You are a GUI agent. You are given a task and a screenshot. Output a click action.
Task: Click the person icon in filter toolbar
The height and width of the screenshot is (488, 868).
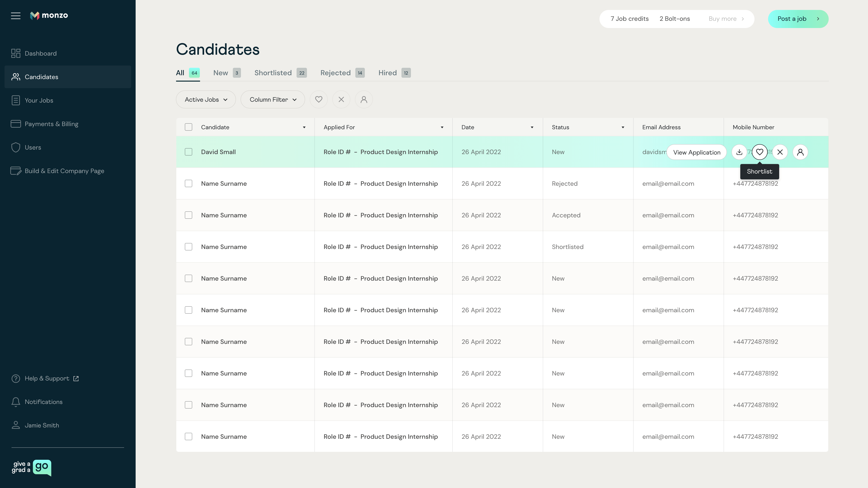(363, 99)
